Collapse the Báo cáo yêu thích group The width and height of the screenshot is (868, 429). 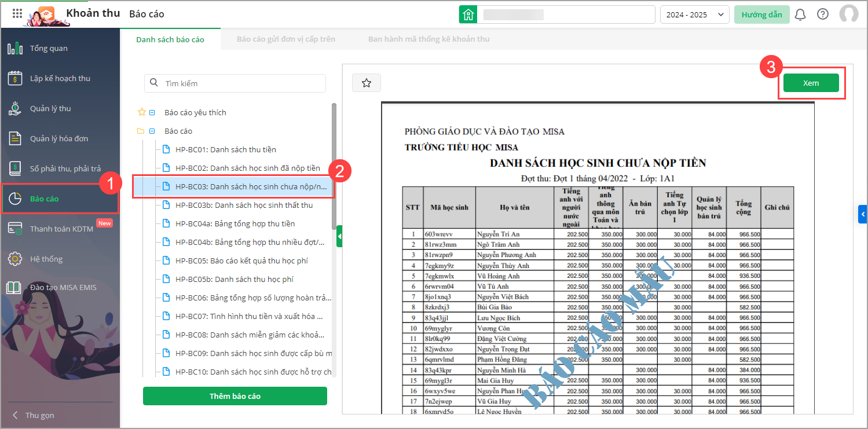[x=152, y=113]
